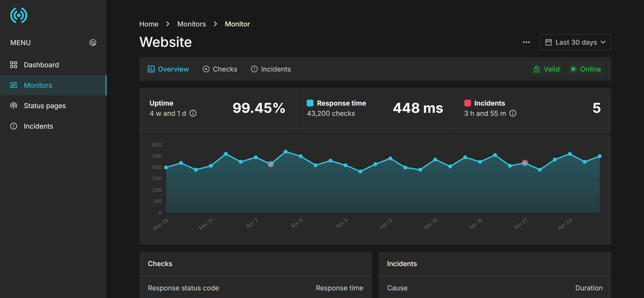Select the Monitors icon in the sidebar

(x=14, y=85)
